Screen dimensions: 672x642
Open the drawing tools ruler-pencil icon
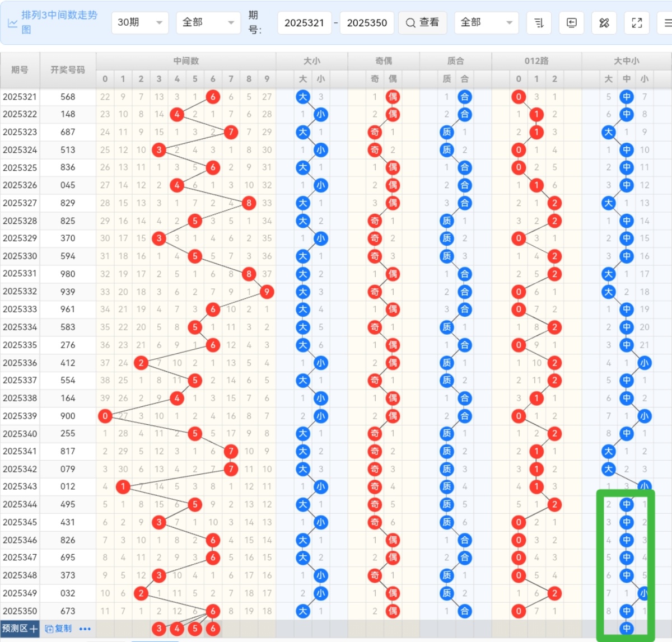point(604,23)
